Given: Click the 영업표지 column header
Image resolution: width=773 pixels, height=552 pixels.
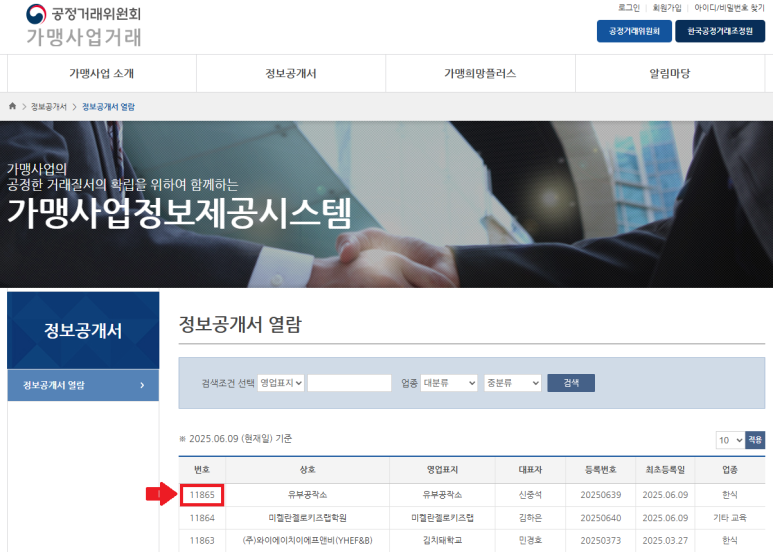Looking at the screenshot, I should coord(442,470).
